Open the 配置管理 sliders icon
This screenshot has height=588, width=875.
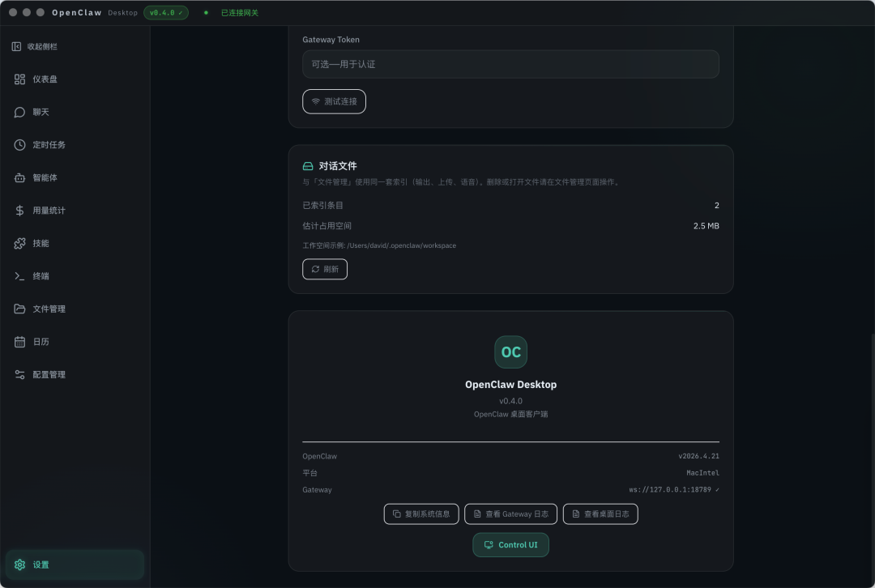19,375
